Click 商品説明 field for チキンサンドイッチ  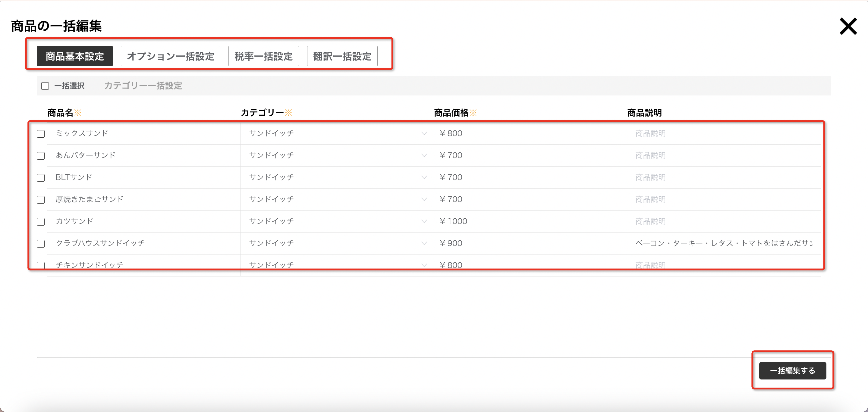click(x=724, y=265)
